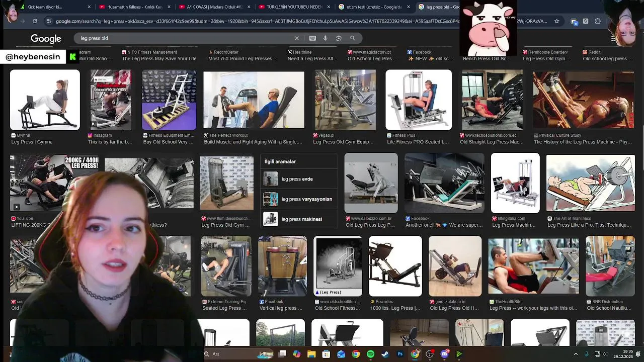The image size is (644, 362).
Task: Open the Chrome extensions puzzle icon
Action: click(x=598, y=21)
